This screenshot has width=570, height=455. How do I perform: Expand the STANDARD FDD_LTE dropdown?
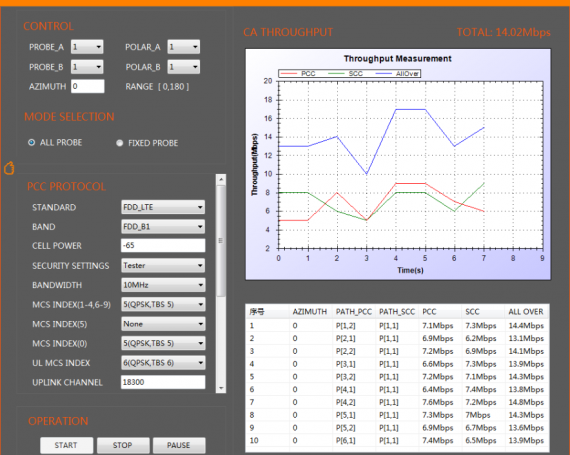163,207
